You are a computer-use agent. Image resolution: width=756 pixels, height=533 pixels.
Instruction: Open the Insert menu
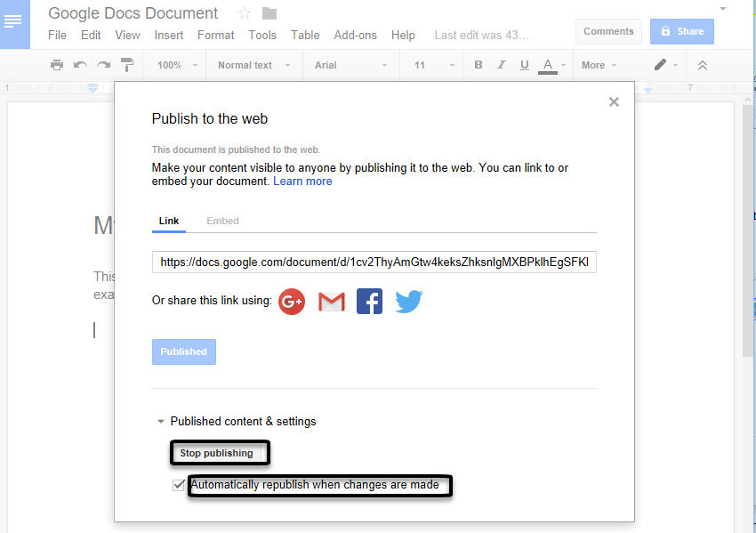click(x=168, y=35)
